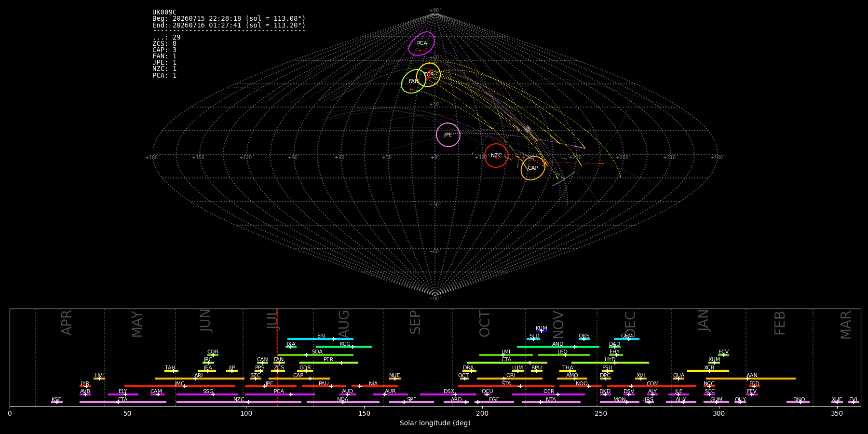Screen dimensions: 868x434
Task: Click the -90 latitude label below the map
Action: tap(435, 298)
